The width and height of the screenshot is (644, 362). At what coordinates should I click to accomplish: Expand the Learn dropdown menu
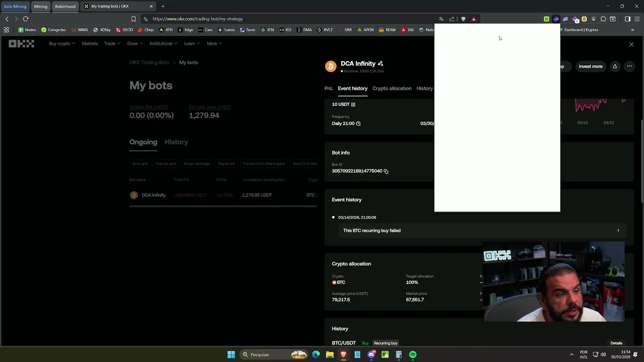(x=192, y=44)
